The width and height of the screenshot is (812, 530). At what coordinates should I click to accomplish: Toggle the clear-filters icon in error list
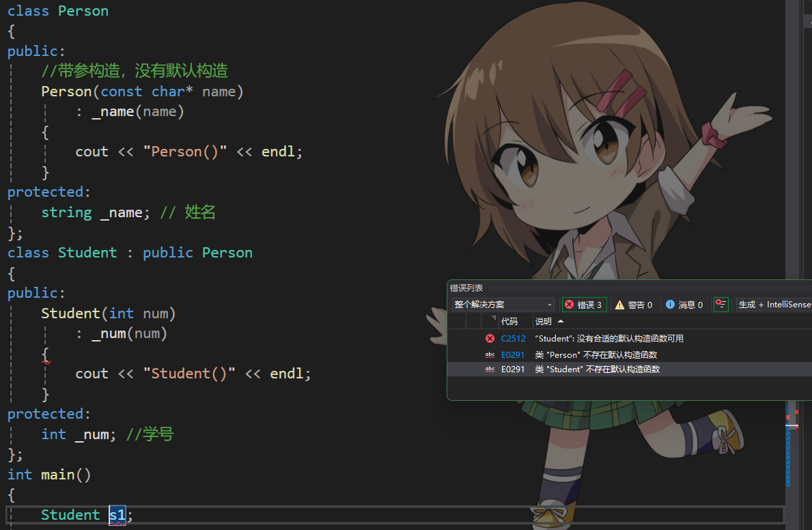tap(721, 305)
